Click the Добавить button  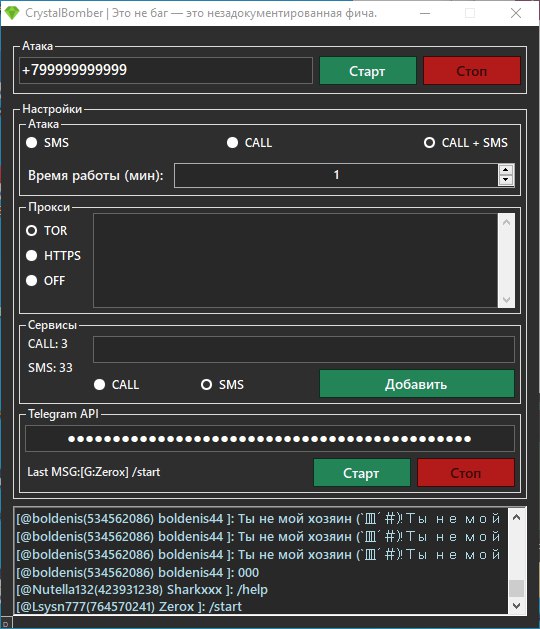coord(416,384)
